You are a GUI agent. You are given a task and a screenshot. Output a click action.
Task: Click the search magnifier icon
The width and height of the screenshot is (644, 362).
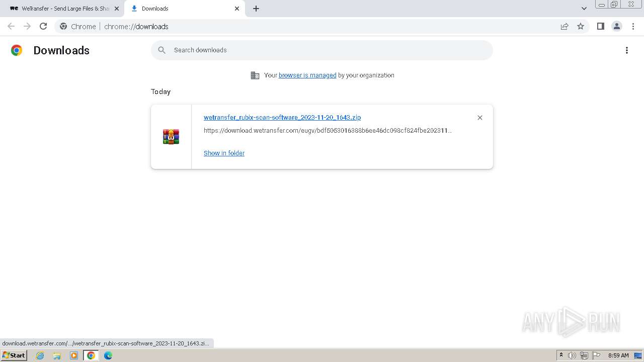[162, 50]
